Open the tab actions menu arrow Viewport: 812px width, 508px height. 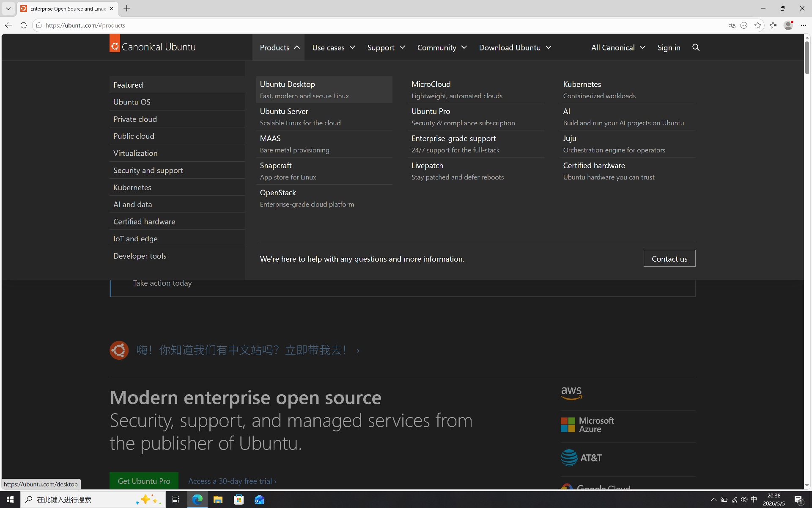pyautogui.click(x=8, y=8)
